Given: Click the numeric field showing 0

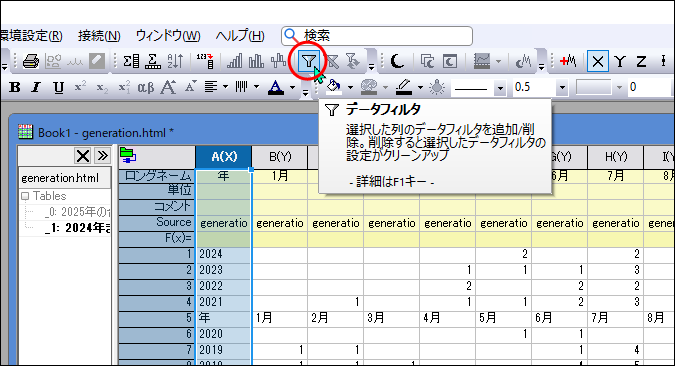Looking at the screenshot, I should 649,88.
